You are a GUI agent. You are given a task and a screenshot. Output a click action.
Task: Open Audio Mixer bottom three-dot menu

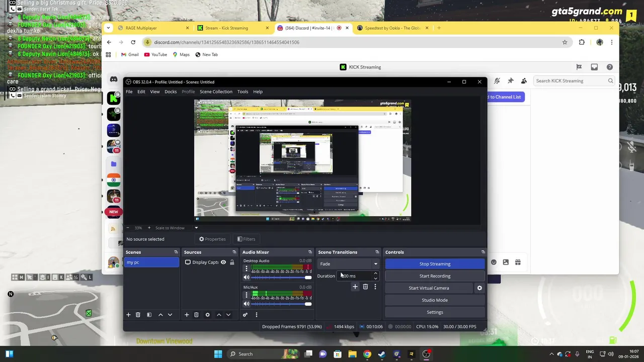256,315
